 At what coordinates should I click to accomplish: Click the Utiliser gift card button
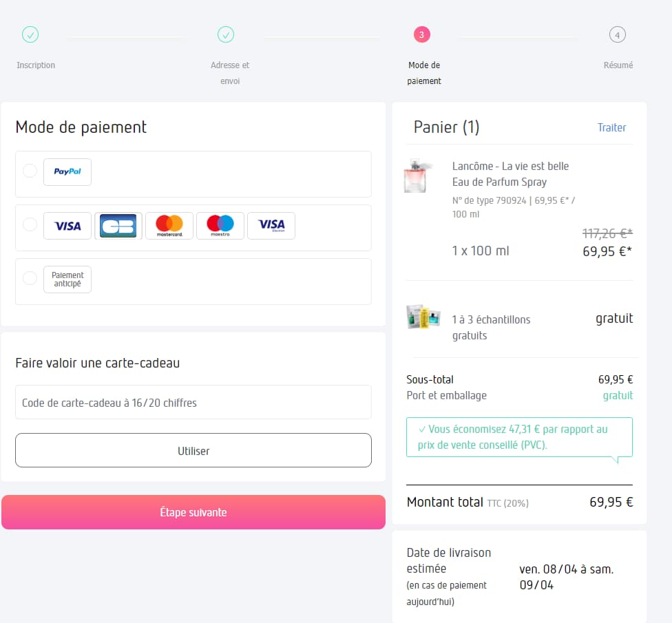(x=193, y=451)
